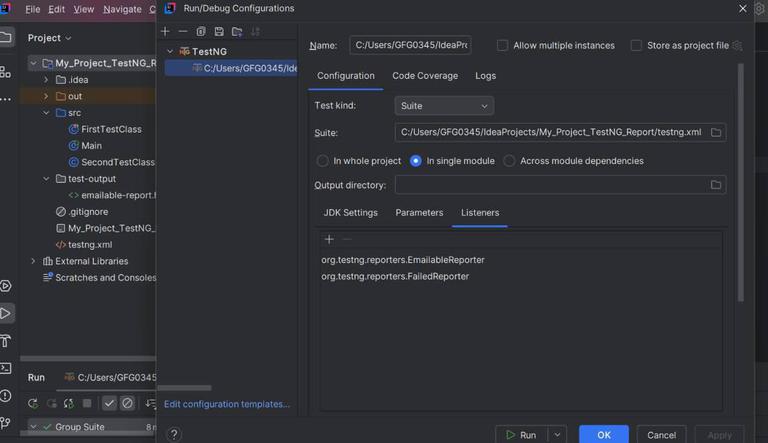Image resolution: width=768 pixels, height=443 pixels.
Task: Open the File menu
Action: click(x=33, y=9)
